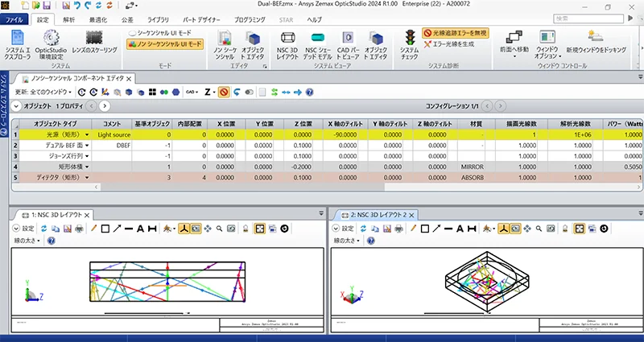644x342 pixels.
Task: Select the pencil line tool in layout 1
Action: [x=93, y=229]
